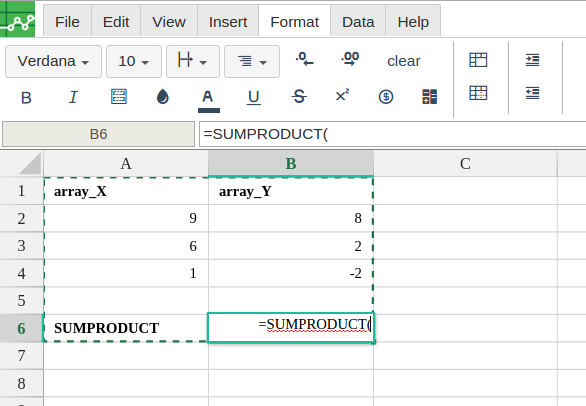Viewport: 586px width, 406px height.
Task: Expand the font size 10 dropdown
Action: coord(134,61)
